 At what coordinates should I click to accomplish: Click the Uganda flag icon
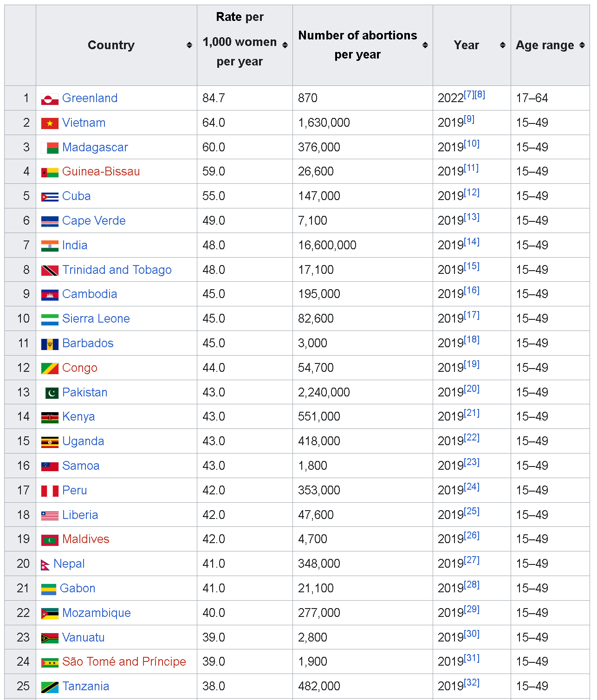pos(50,442)
